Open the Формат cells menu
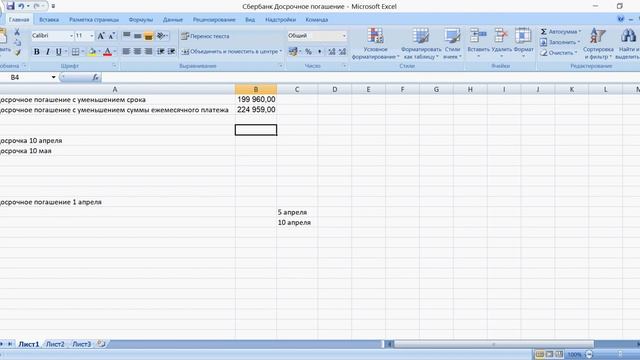The width and height of the screenshot is (640, 360). [523, 42]
